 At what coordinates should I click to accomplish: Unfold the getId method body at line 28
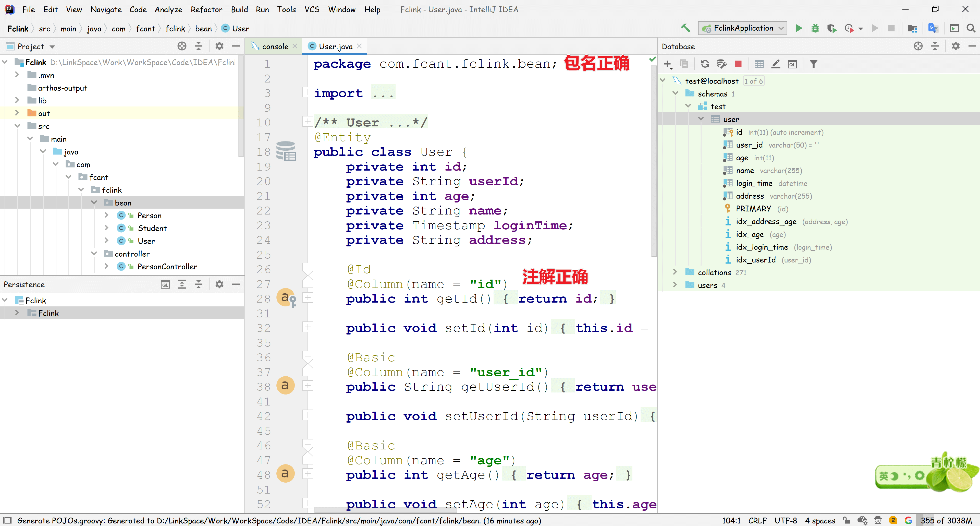(x=308, y=298)
